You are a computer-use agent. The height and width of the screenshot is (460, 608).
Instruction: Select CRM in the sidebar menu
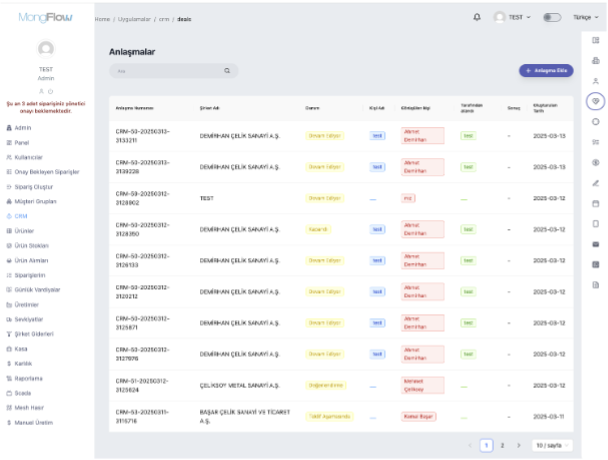tap(21, 216)
